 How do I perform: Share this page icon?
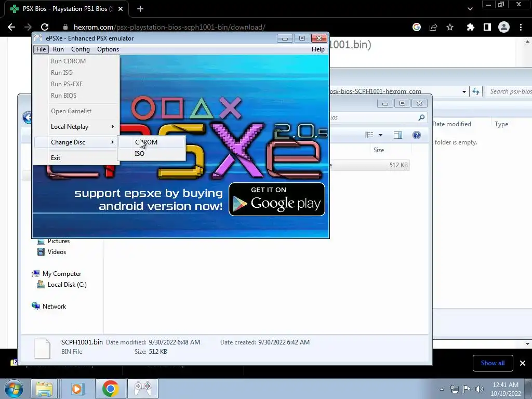tap(433, 27)
